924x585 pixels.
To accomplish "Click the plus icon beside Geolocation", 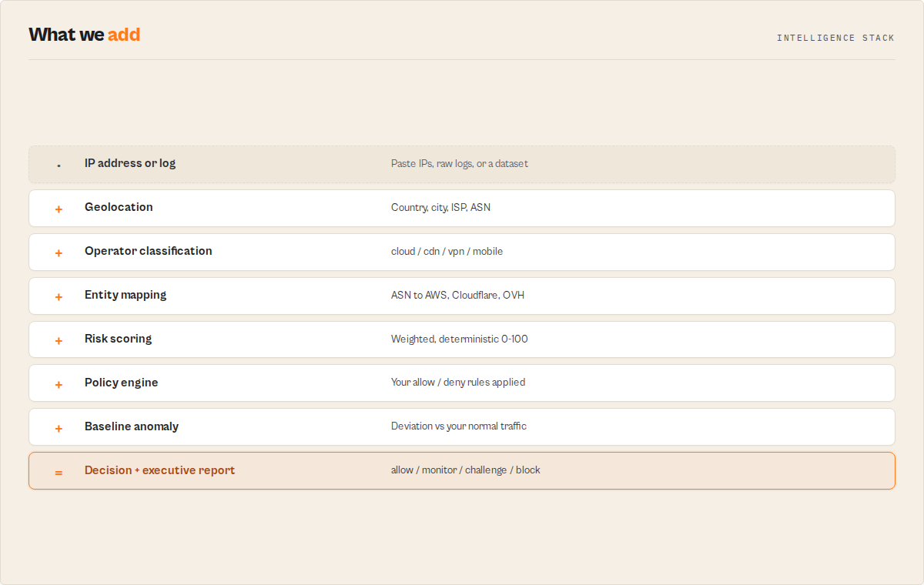I will [59, 209].
